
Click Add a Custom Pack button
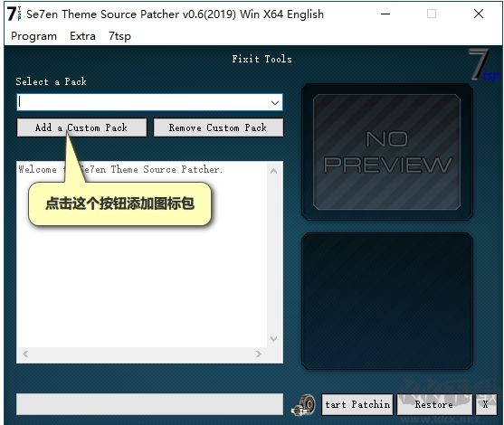pos(81,127)
